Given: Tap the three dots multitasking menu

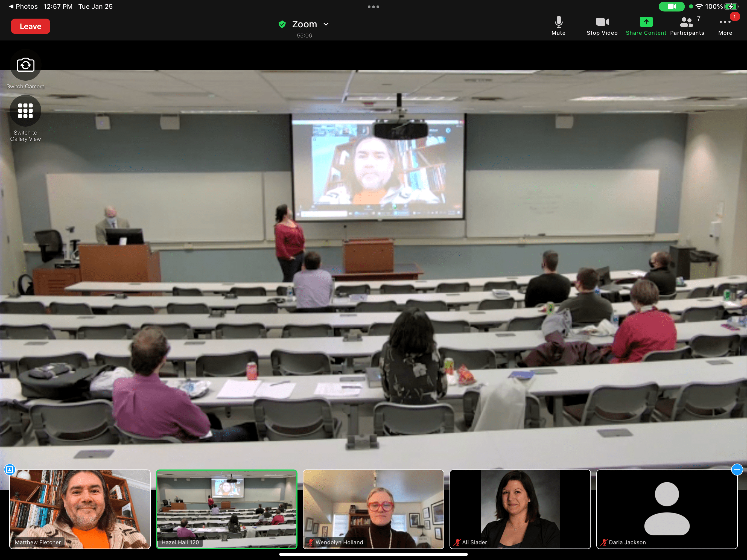Looking at the screenshot, I should (x=373, y=7).
